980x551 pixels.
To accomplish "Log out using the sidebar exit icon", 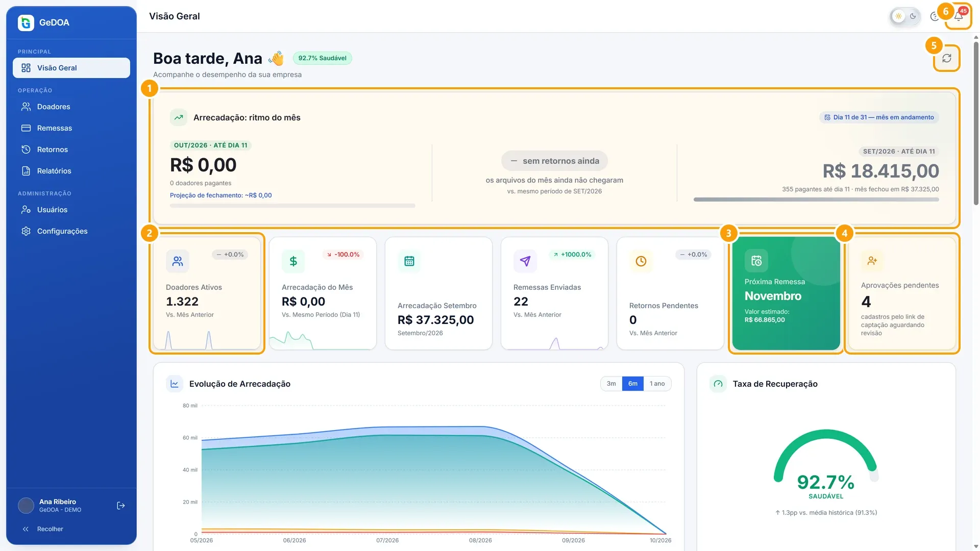I will click(x=121, y=506).
